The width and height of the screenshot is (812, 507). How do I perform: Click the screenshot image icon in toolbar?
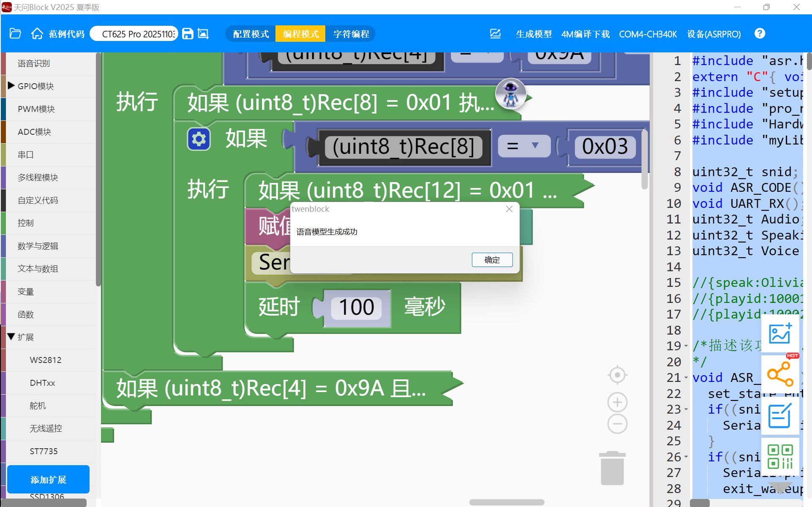[x=203, y=34]
